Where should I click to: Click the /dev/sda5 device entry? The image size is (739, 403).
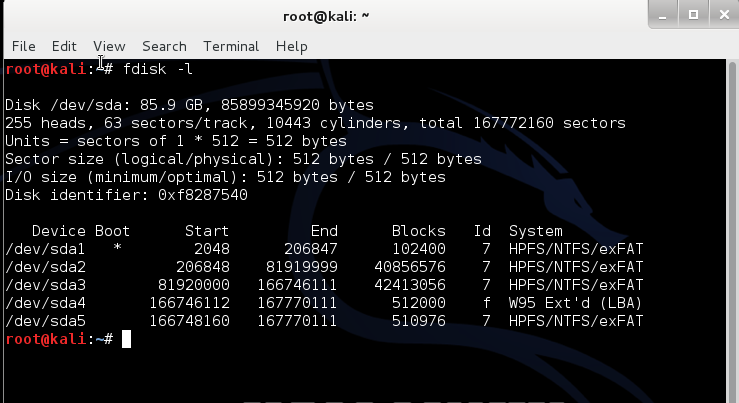click(45, 321)
